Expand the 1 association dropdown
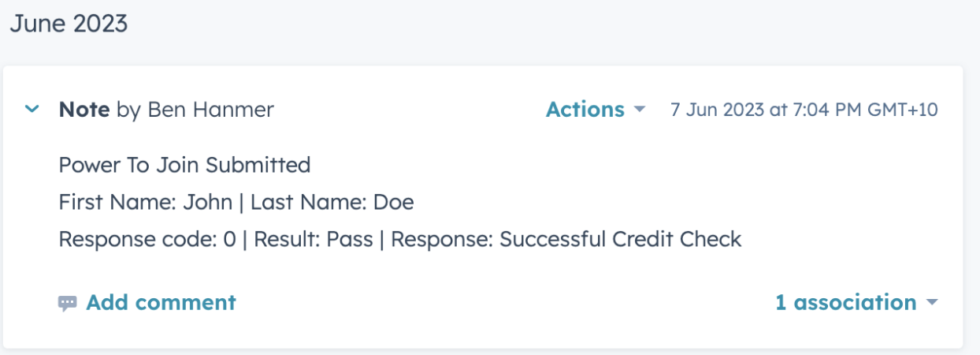 click(856, 302)
